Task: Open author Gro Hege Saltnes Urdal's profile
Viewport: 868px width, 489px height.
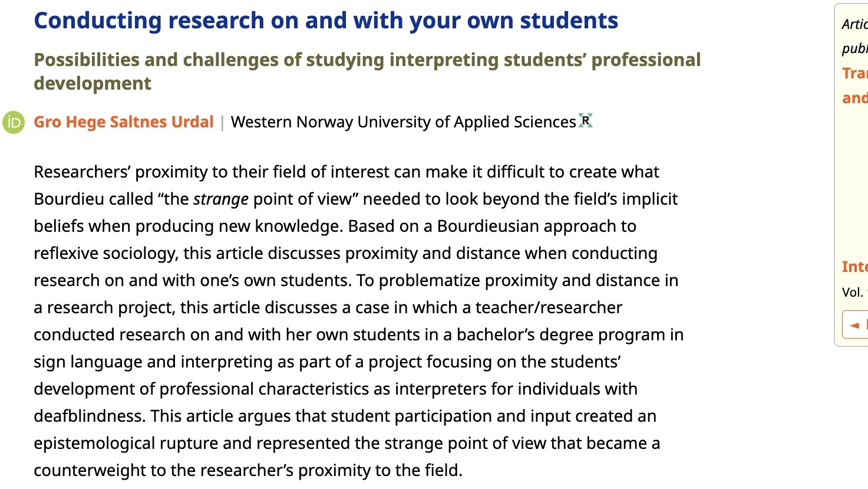Action: click(124, 122)
